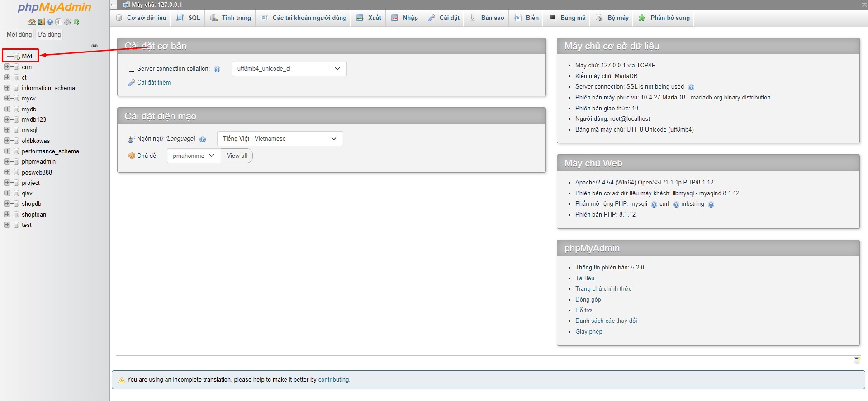This screenshot has width=868, height=401.
Task: Click the View all themes button
Action: [x=237, y=156]
